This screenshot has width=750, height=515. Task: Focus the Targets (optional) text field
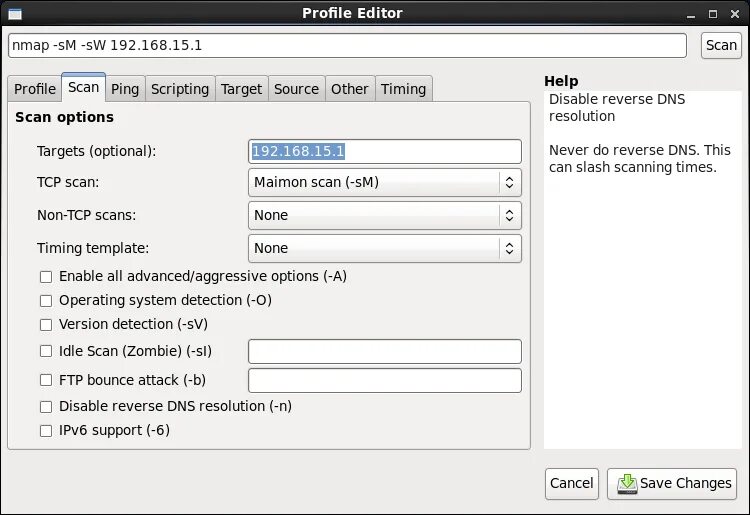click(x=385, y=151)
